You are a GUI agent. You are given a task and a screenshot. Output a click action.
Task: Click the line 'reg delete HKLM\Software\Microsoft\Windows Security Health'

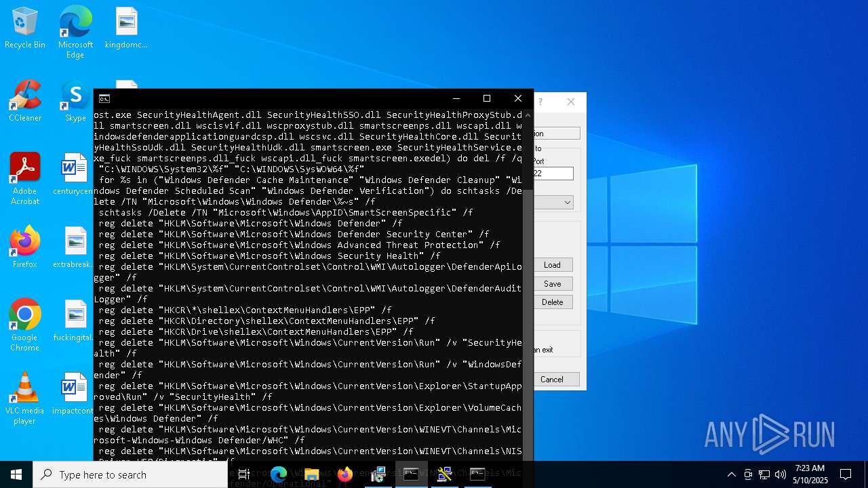point(269,256)
